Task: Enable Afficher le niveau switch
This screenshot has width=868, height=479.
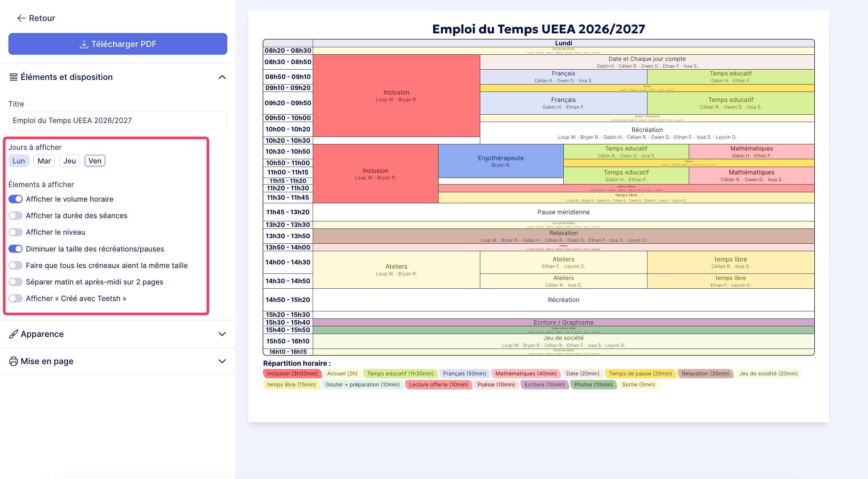Action: coord(16,232)
